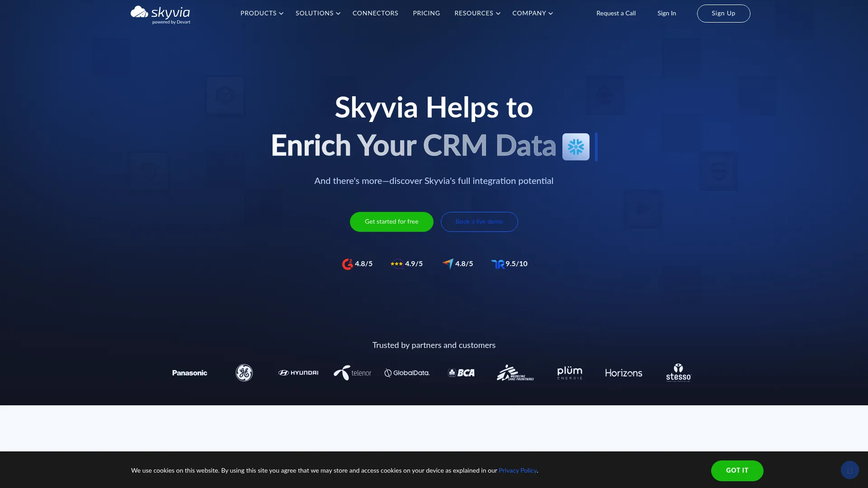Click the G2 rating logo
868x488 pixels.
(x=347, y=264)
